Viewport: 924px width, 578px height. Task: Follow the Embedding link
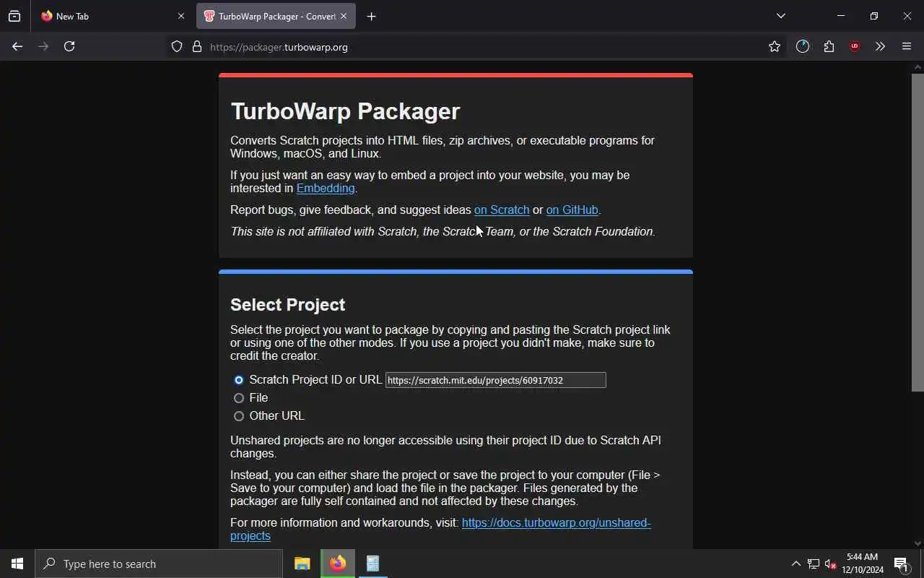(326, 188)
